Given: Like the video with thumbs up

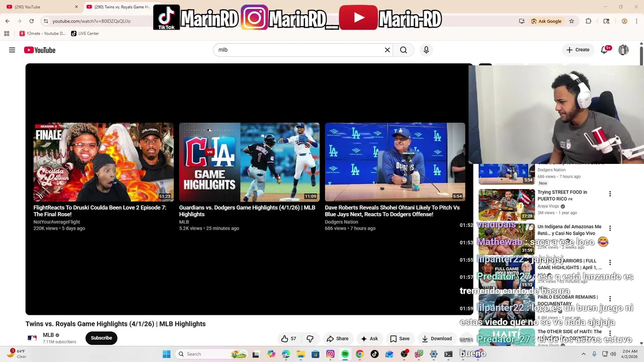Looking at the screenshot, I should coord(288,338).
